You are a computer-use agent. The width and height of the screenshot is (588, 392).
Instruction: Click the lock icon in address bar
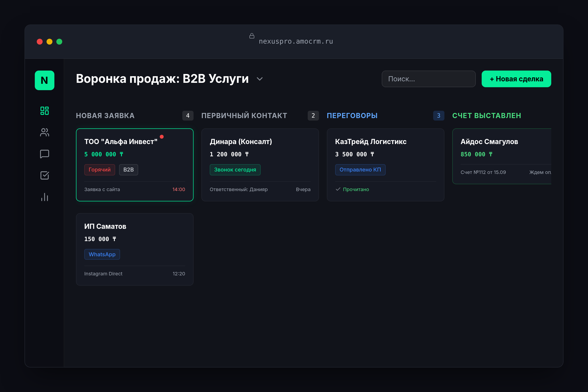[252, 36]
